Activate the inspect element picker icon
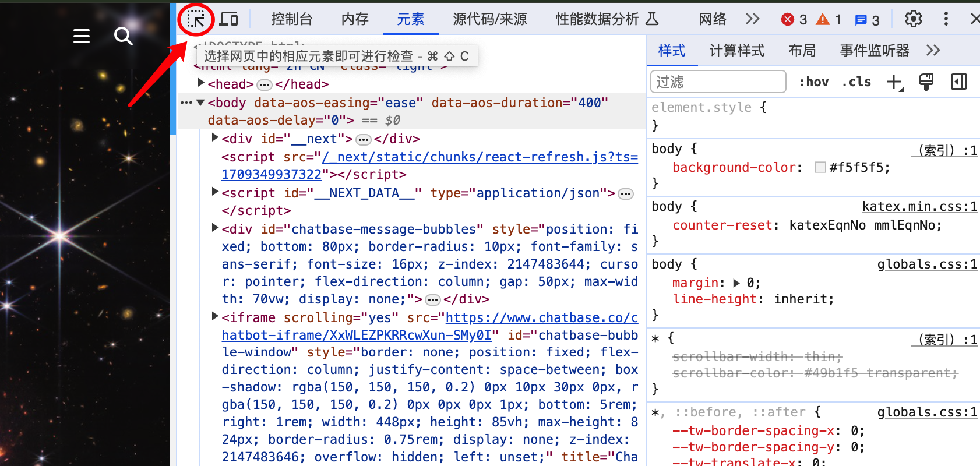Screen dimensions: 980x466 tap(196, 19)
